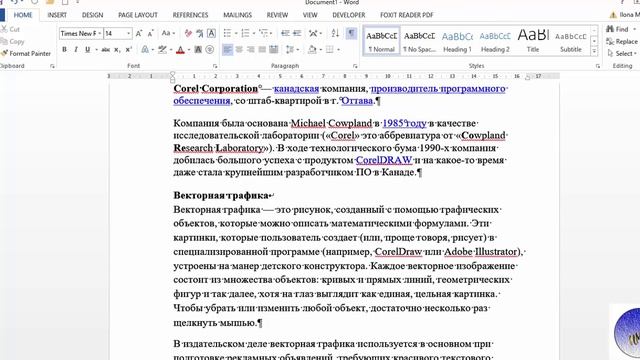
Task: Apply paragraph shading fill
Action: coord(312,50)
